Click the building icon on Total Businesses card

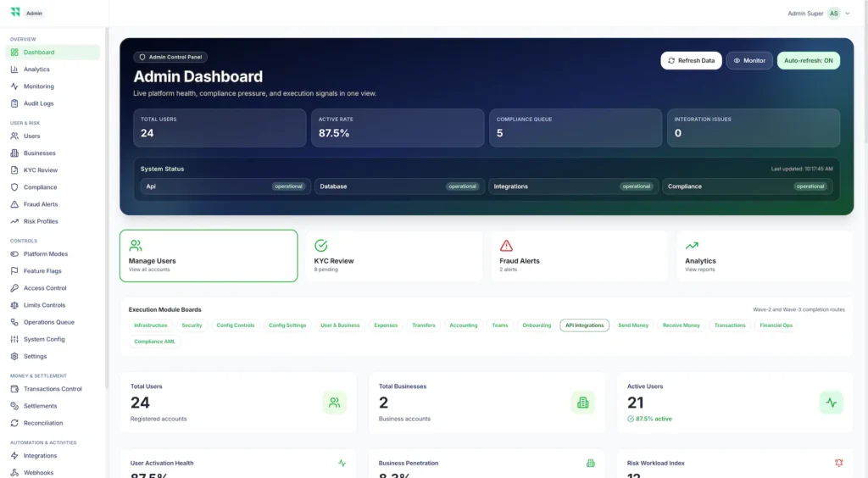click(x=583, y=403)
